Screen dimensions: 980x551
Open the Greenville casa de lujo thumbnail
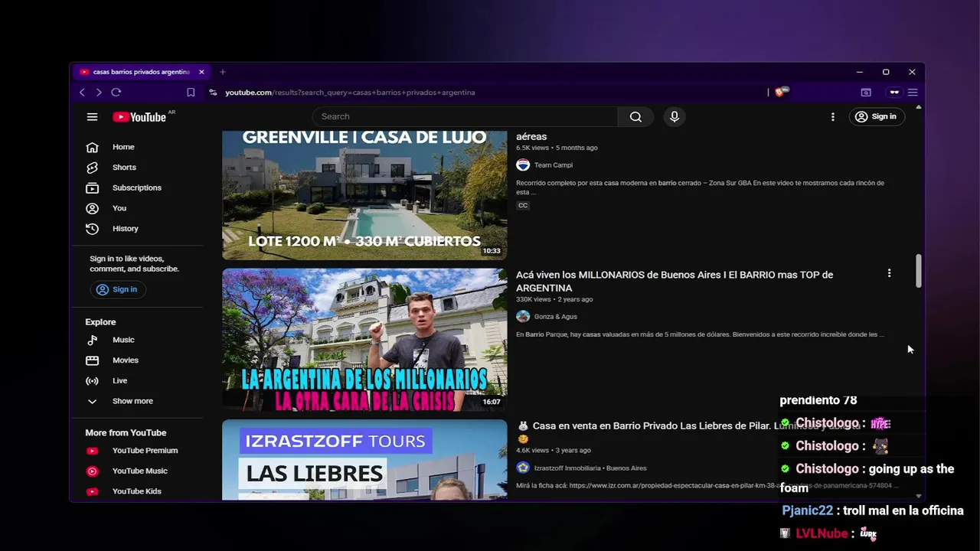[364, 195]
